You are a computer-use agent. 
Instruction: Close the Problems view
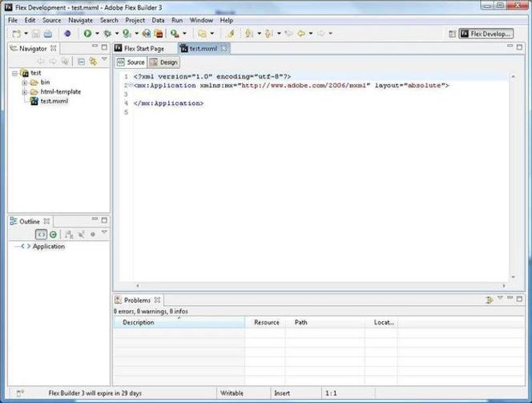[157, 300]
